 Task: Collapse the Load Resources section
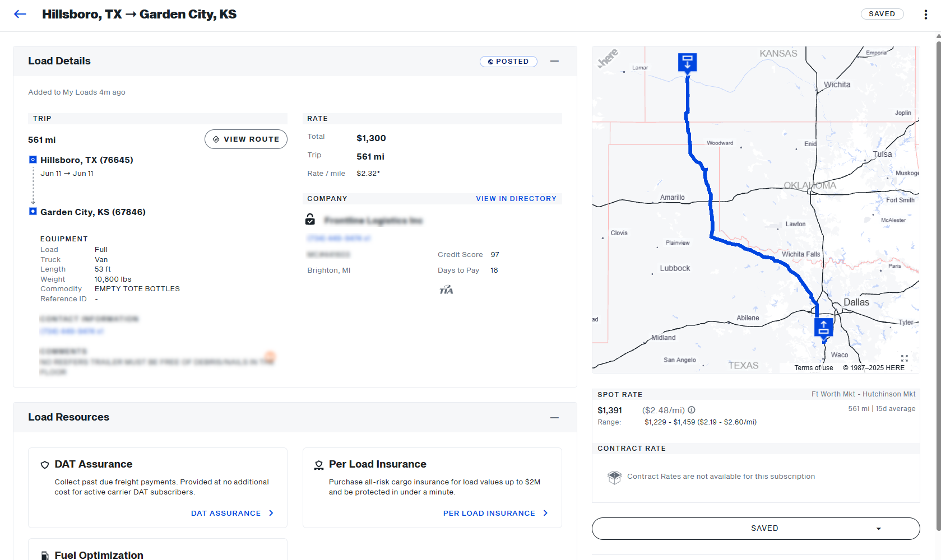click(x=554, y=418)
